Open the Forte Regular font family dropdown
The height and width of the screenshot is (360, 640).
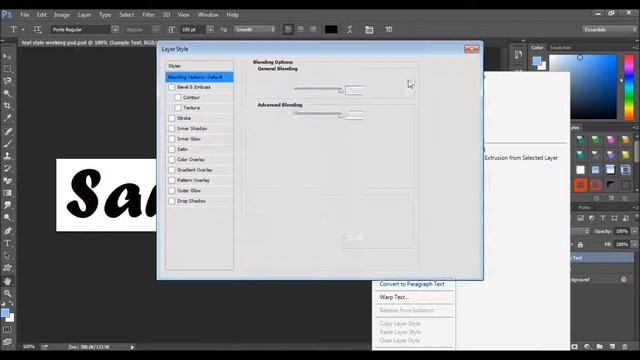115,29
